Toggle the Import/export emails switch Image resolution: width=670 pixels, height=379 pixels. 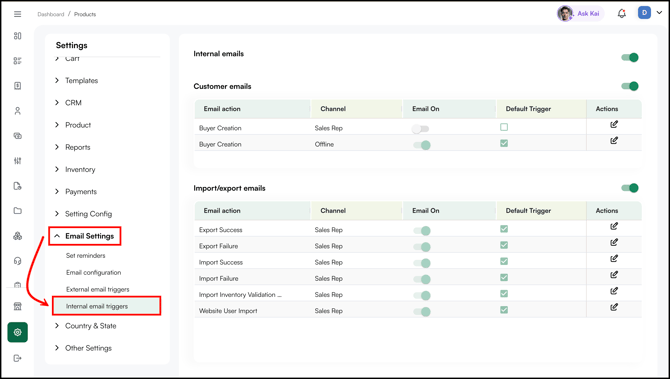tap(630, 188)
